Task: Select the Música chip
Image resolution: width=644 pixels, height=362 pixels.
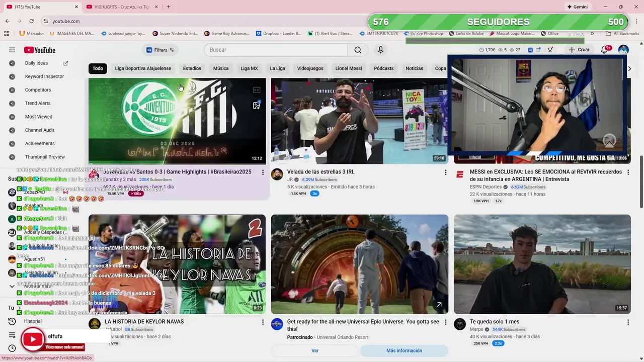Action: (x=221, y=68)
